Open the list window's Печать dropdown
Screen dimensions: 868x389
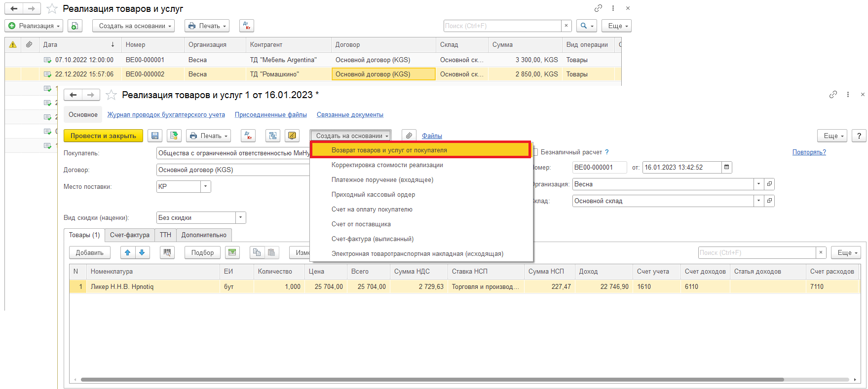point(207,26)
